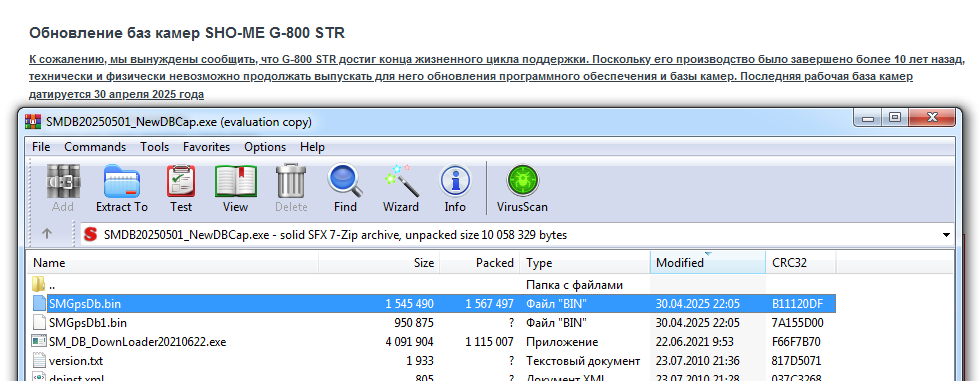Sort by Name column header
Image resolution: width=980 pixels, height=381 pixels.
coord(173,263)
